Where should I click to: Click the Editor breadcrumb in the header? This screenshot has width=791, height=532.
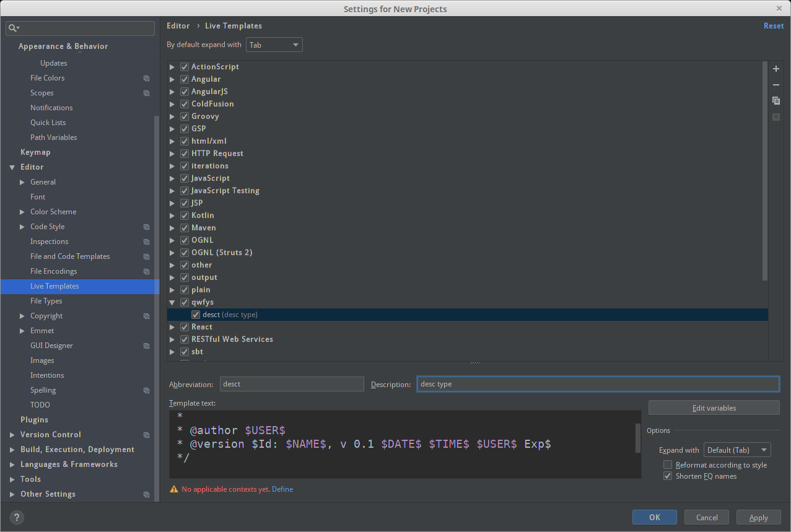178,26
